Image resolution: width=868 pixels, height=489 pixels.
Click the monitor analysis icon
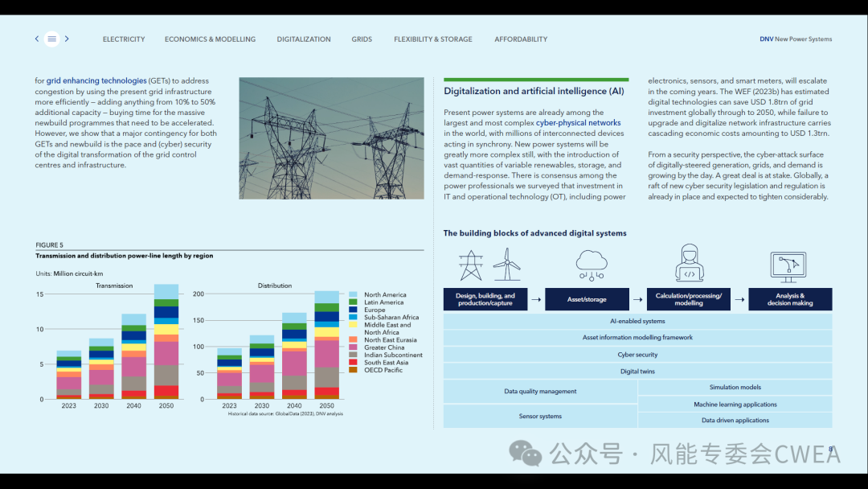pyautogui.click(x=788, y=267)
